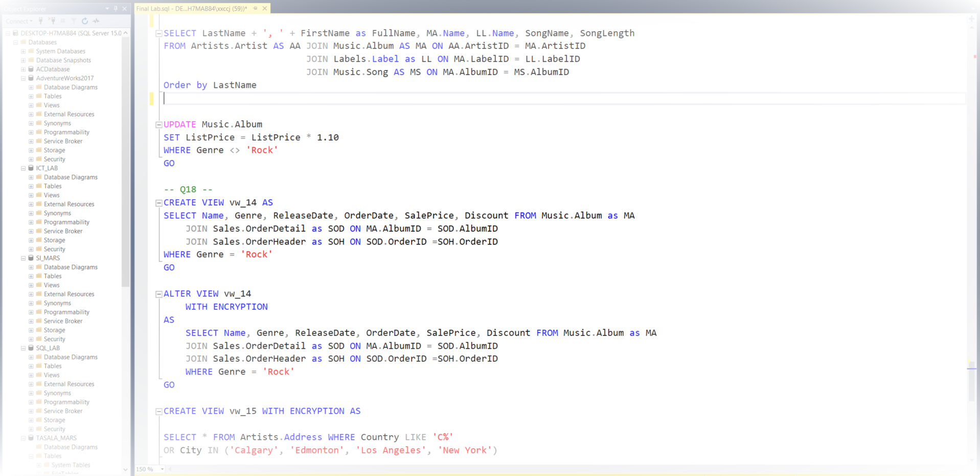980x476 pixels.
Task: Open the Connect dropdown in Object Explorer
Action: click(x=19, y=21)
